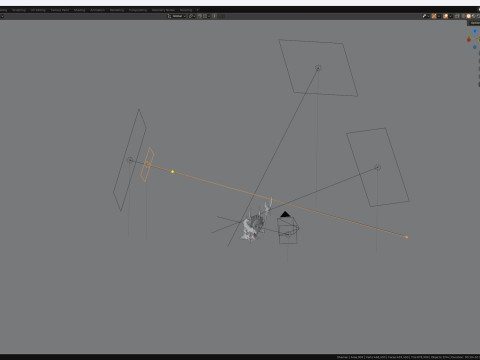Open the Shading workspace tab
The image size is (480, 360).
click(79, 10)
